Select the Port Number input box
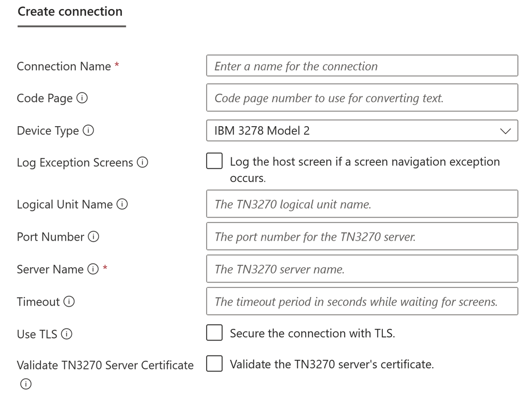 pyautogui.click(x=362, y=236)
